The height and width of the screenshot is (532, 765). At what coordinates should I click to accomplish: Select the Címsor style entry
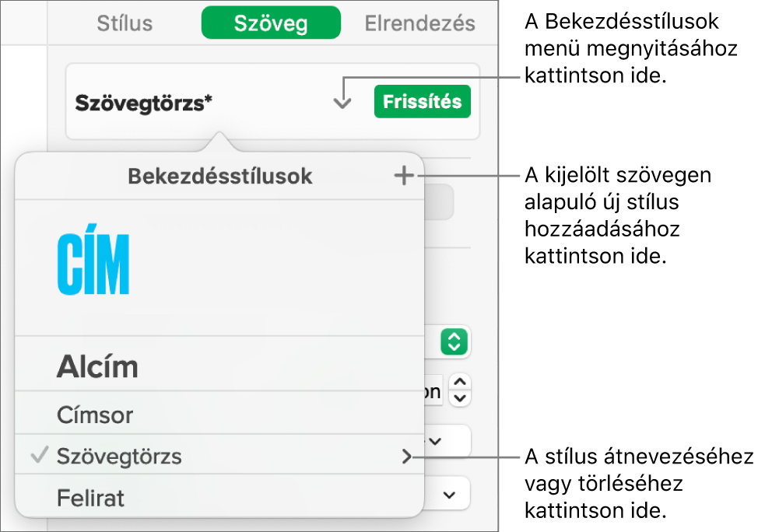point(94,415)
